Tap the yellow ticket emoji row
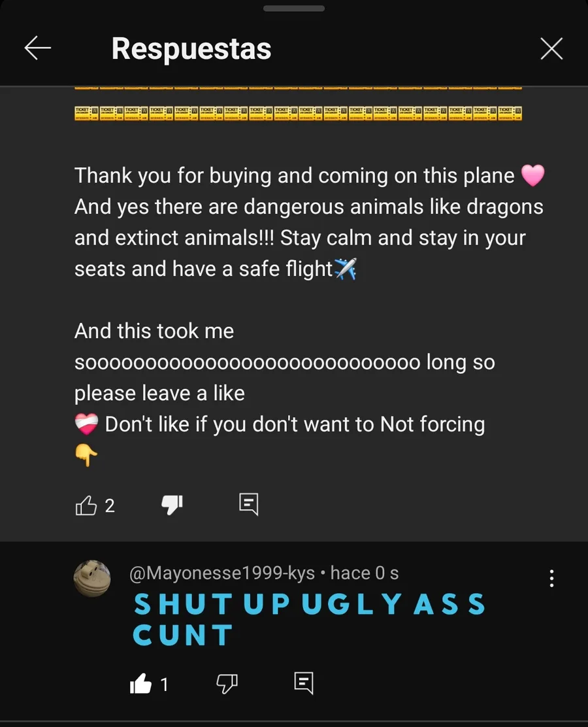 [x=298, y=113]
